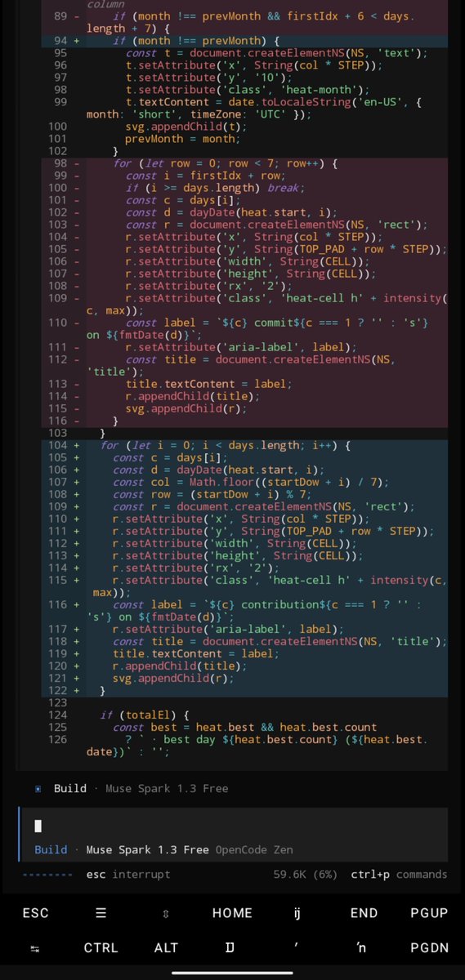The image size is (465, 980).
Task: Click the blue Build agent label below the prompt
Action: 51,850
